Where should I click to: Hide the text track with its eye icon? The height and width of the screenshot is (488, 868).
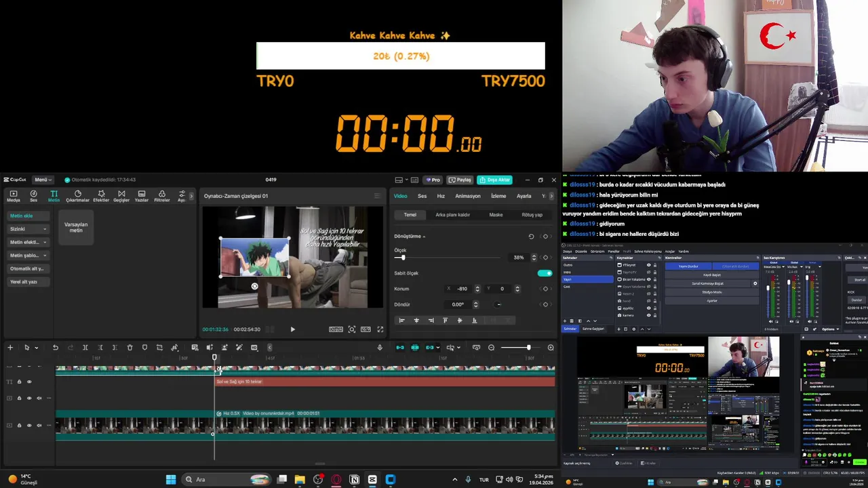click(28, 382)
